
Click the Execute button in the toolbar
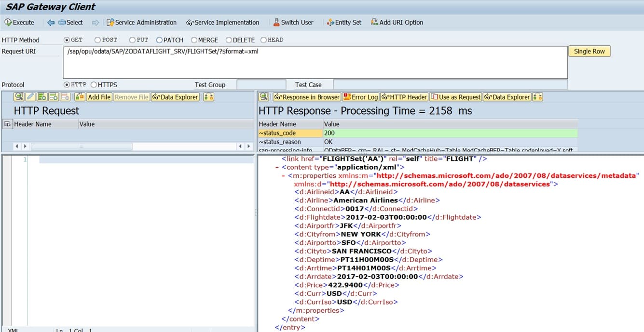coord(19,22)
